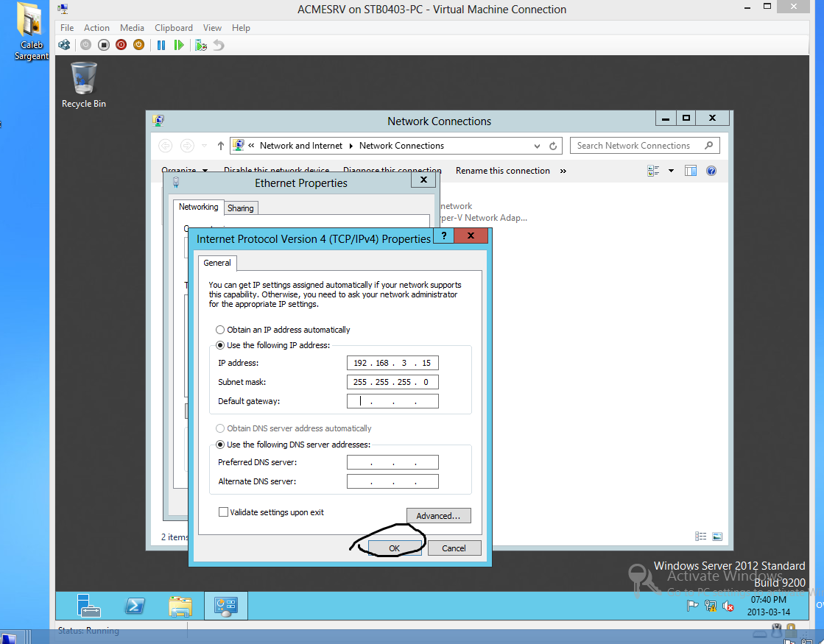
Task: Click the greyed Start VM power icon
Action: click(85, 45)
